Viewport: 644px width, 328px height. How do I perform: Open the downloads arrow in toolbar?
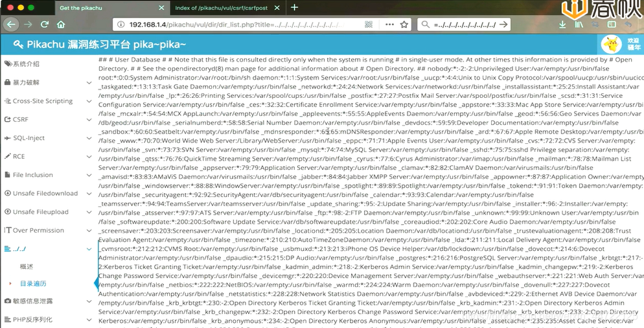click(x=562, y=25)
